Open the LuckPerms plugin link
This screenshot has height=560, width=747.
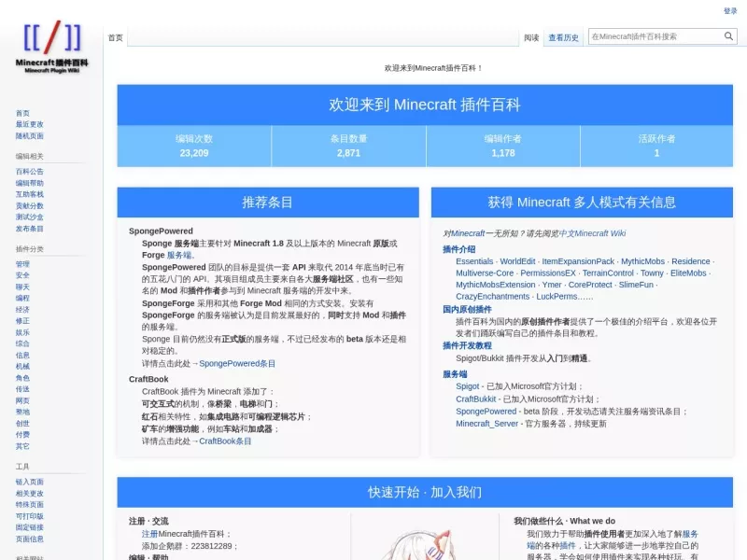(x=557, y=296)
